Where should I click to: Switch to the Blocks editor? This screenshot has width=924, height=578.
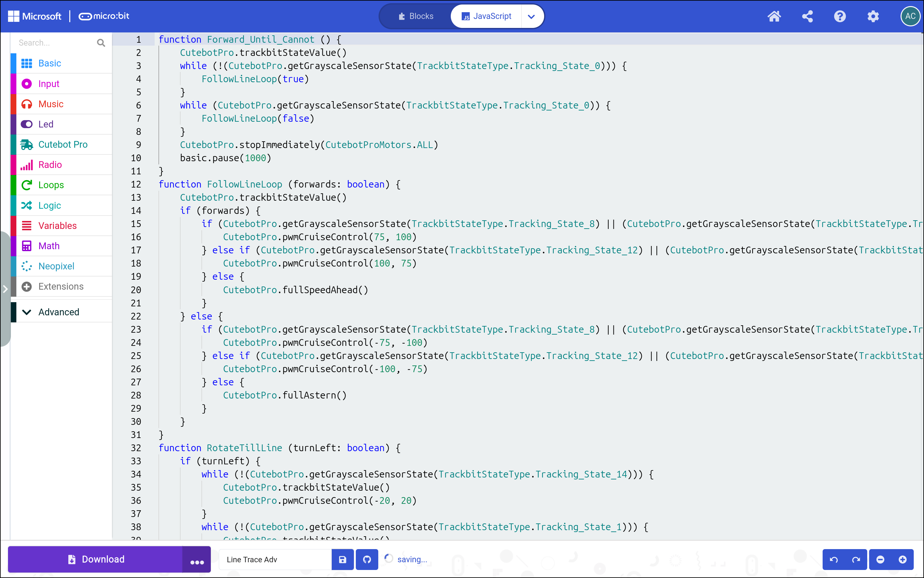(x=416, y=16)
